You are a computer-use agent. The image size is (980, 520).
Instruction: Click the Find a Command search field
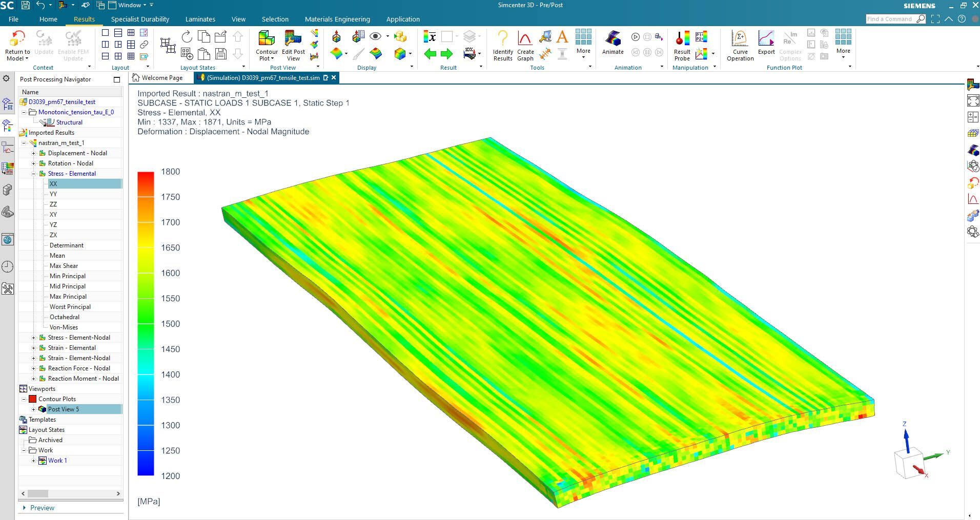890,19
